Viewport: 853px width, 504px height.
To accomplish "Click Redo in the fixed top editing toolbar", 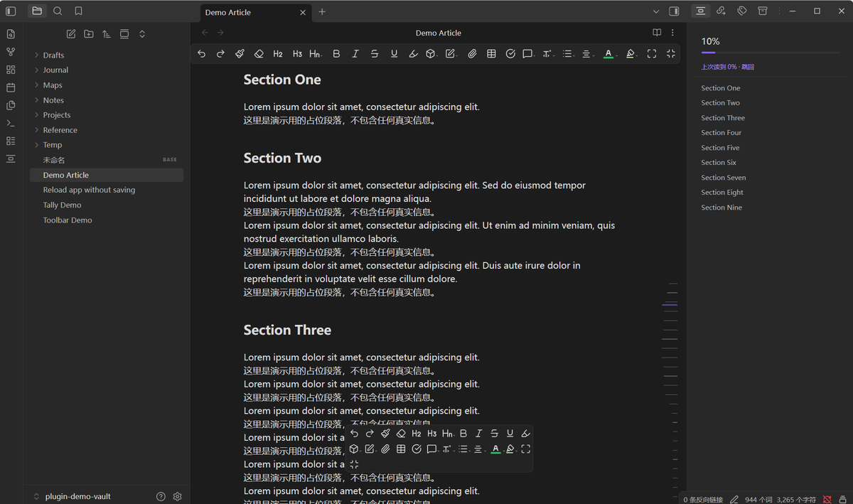I will click(x=220, y=54).
